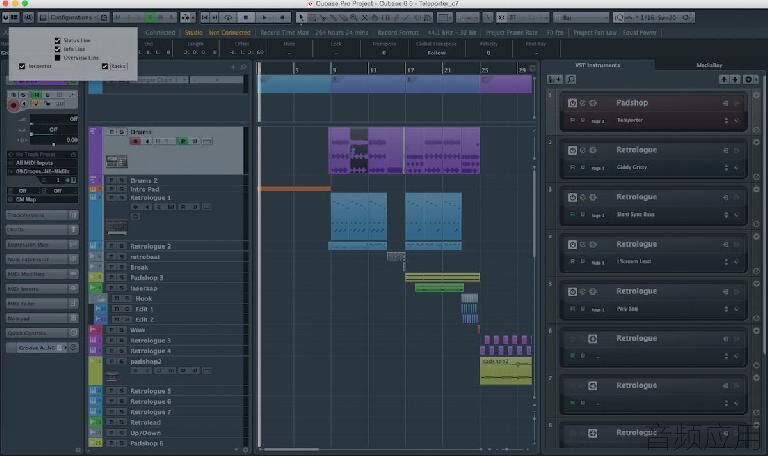Uncheck the Inspector checkbox
The width and height of the screenshot is (768, 456).
(22, 66)
